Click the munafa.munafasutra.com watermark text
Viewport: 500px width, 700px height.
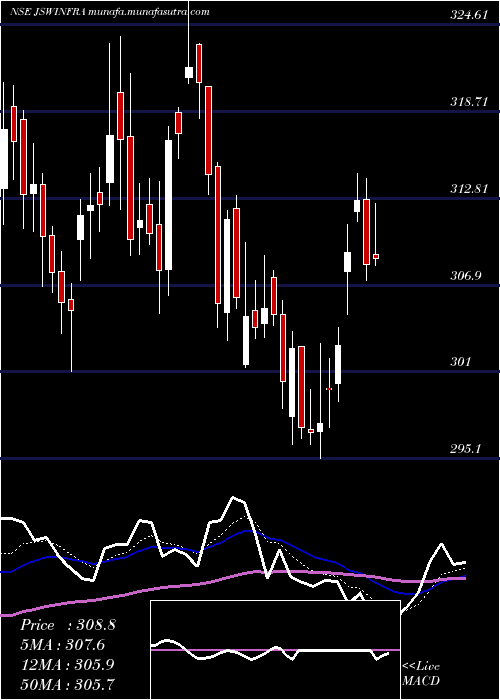[149, 12]
